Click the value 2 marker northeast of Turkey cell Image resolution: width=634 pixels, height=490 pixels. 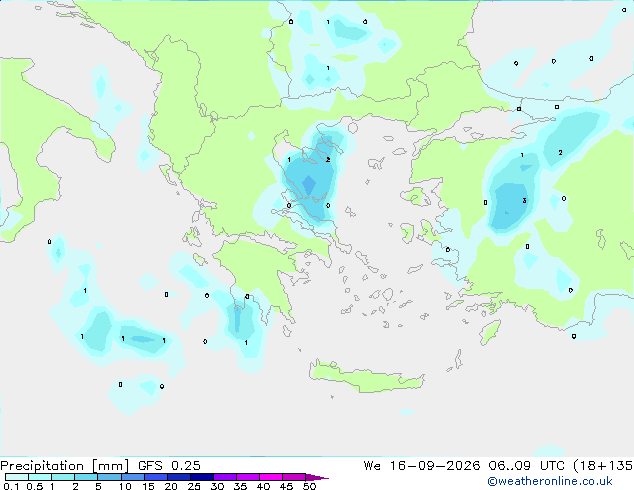click(560, 152)
